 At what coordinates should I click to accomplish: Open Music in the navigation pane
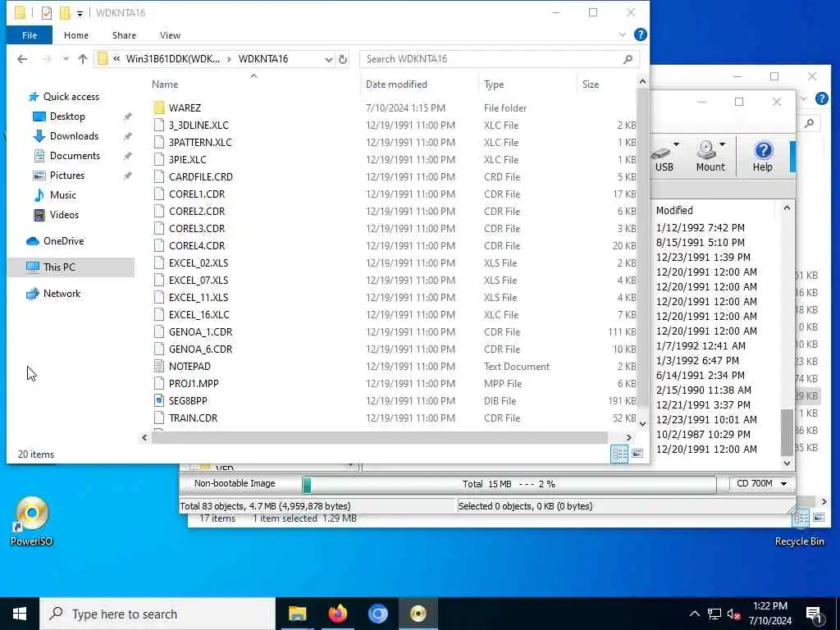(x=62, y=195)
